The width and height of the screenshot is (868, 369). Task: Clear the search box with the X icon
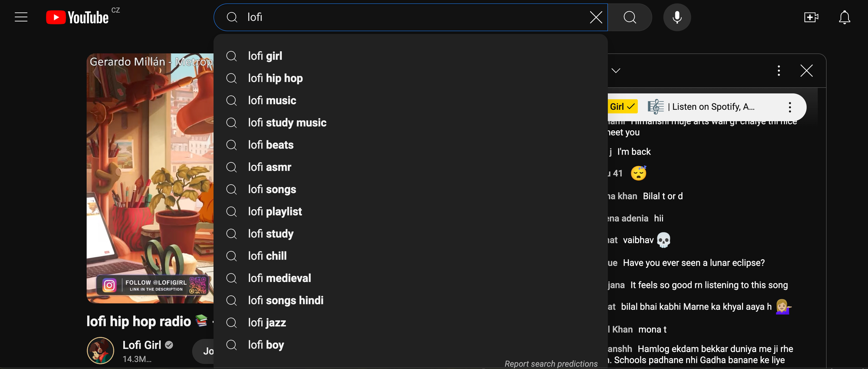[x=596, y=17]
